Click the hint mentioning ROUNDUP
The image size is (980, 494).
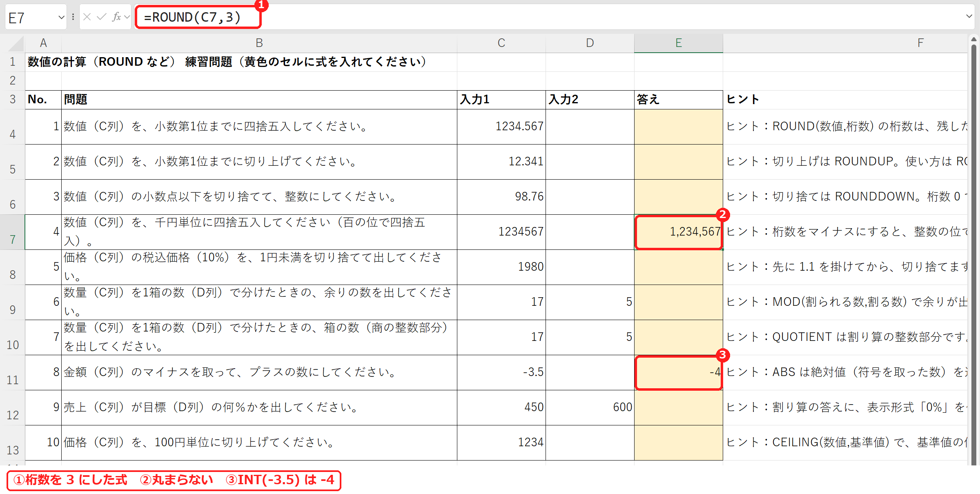pos(845,162)
